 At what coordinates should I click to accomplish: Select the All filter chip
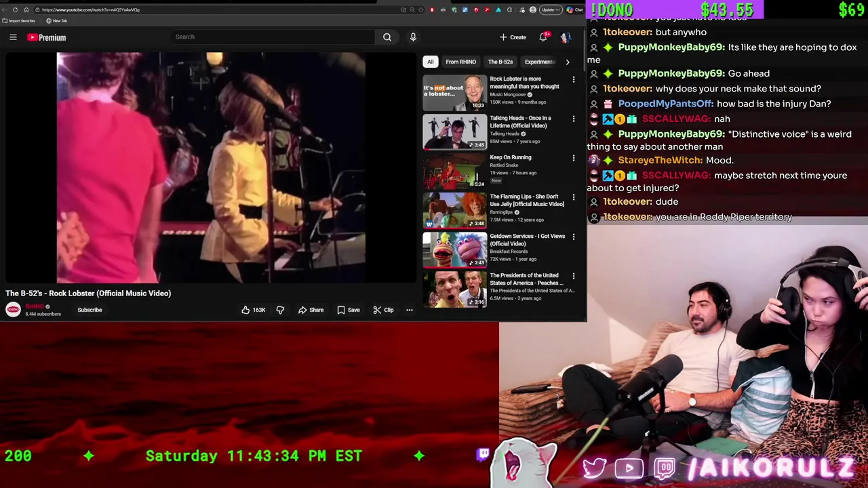click(x=430, y=62)
